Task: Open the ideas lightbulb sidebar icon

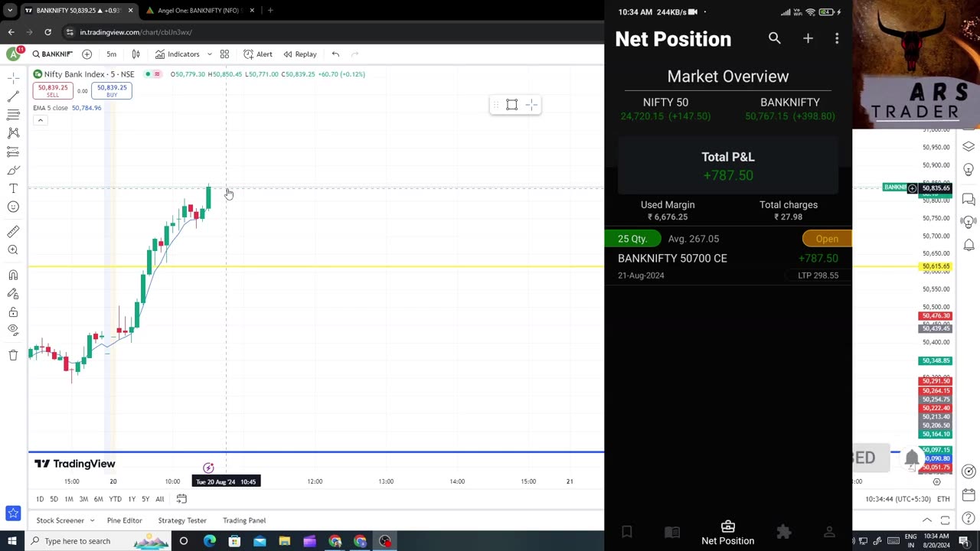Action: pos(969,169)
